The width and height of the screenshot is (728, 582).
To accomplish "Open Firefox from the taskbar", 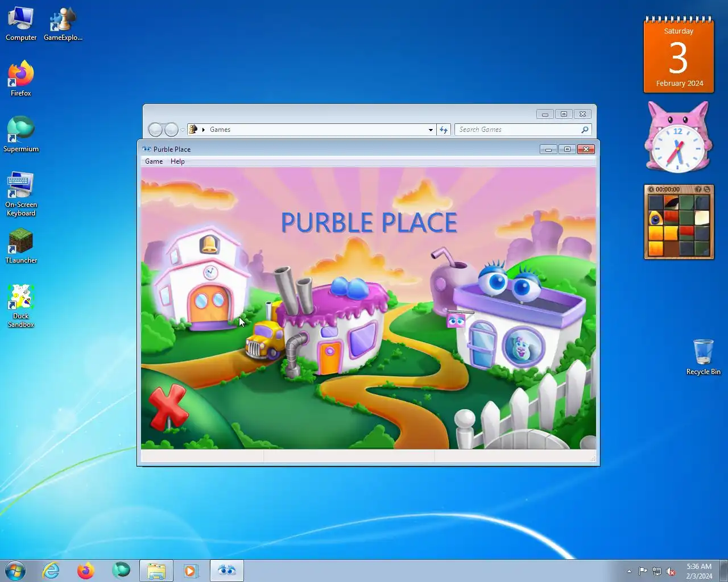I will coord(86,571).
